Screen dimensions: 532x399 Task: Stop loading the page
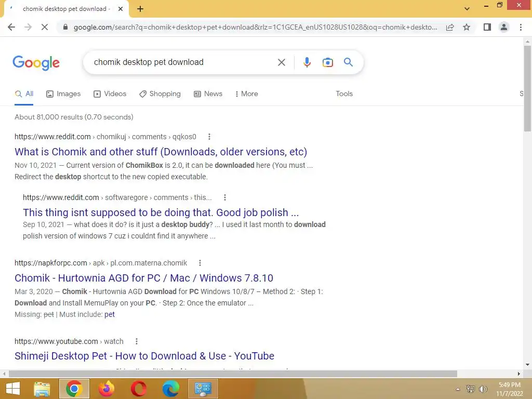pos(45,27)
